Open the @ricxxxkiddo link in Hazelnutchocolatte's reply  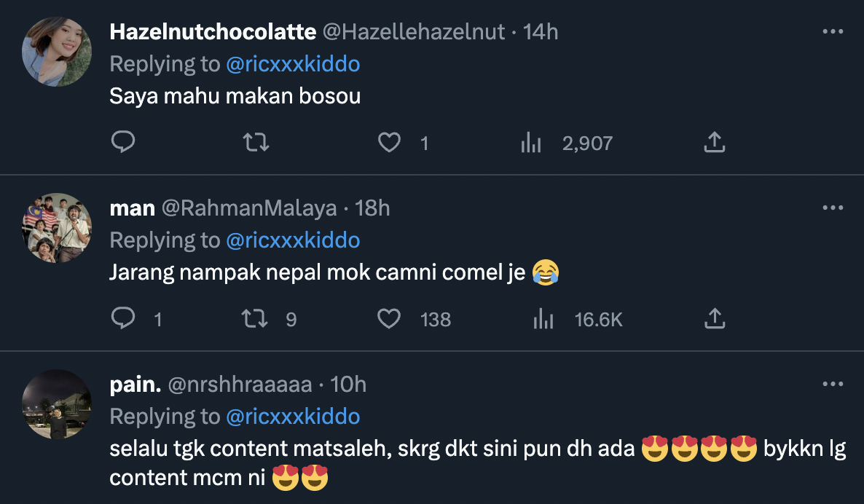[293, 64]
